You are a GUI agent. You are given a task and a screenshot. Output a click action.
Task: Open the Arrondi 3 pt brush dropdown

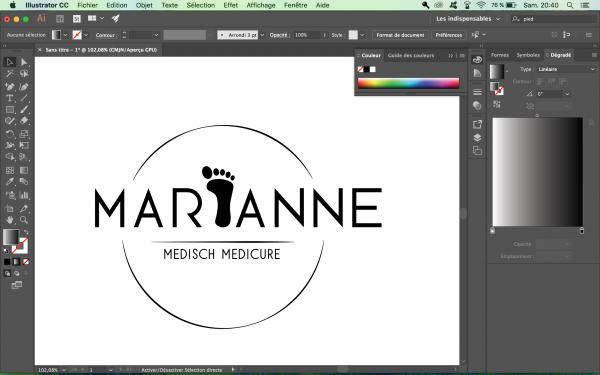point(262,35)
